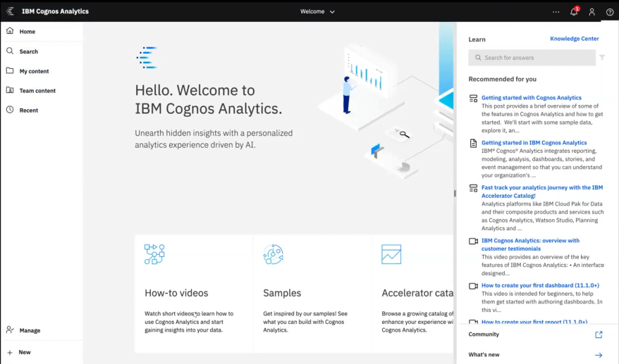The image size is (619, 364).
Task: Click the notifications bell icon
Action: coord(574,12)
